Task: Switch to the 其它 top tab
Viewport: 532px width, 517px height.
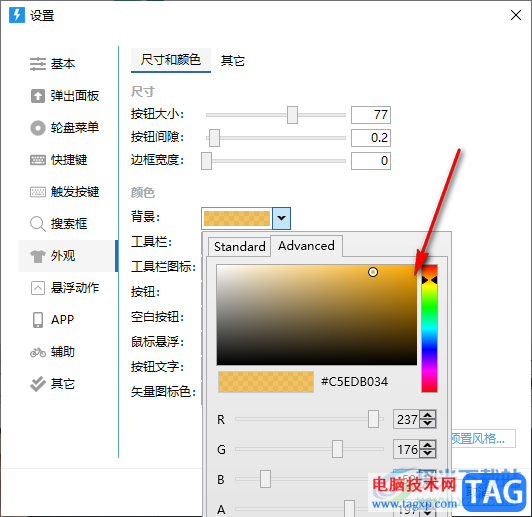Action: coord(232,61)
